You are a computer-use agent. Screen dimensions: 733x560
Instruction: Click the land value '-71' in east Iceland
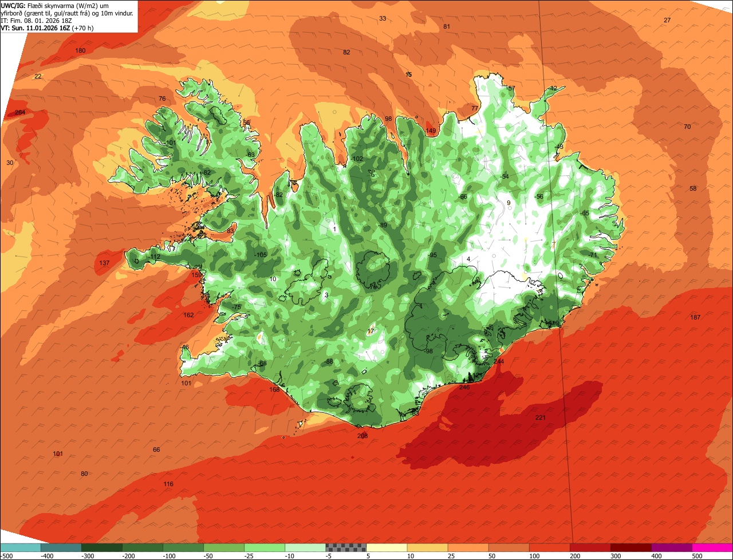593,255
